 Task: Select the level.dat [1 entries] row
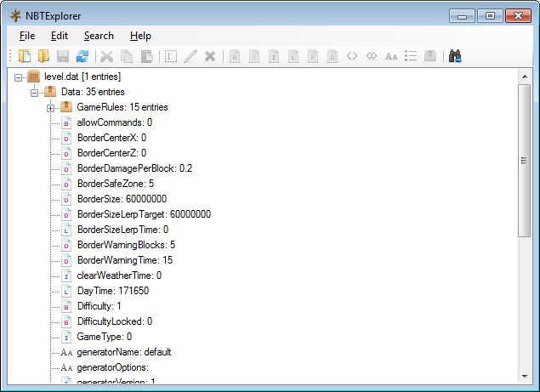82,77
